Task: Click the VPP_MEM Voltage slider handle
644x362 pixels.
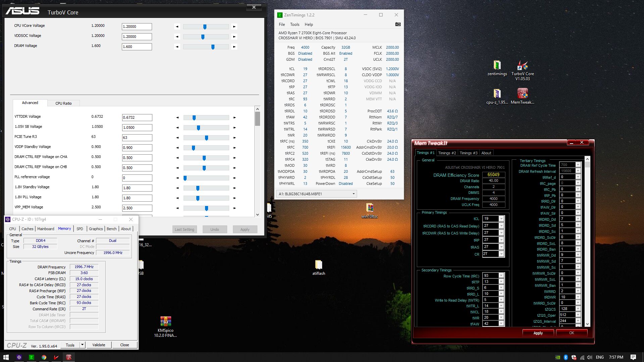Action: point(206,208)
